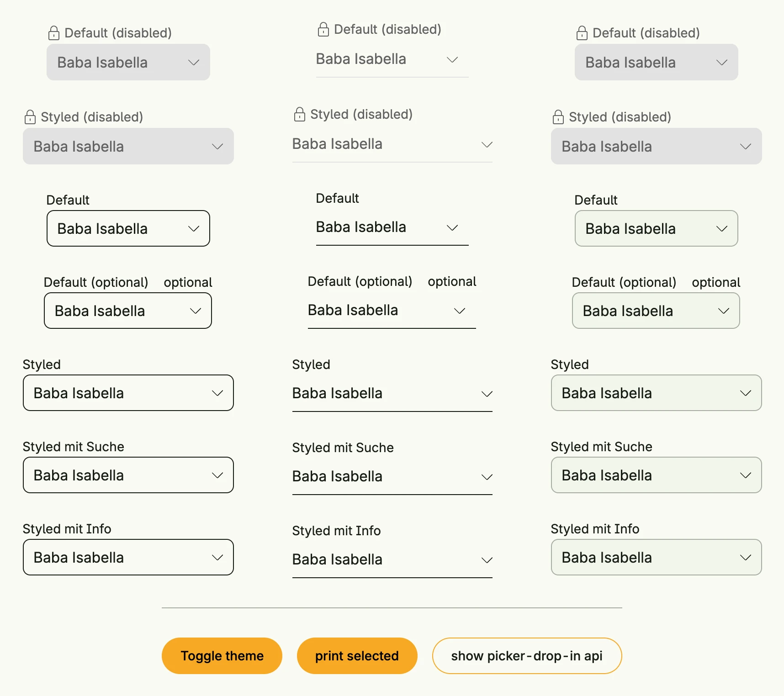784x696 pixels.
Task: Click show picker-drop-in api button
Action: pyautogui.click(x=527, y=656)
